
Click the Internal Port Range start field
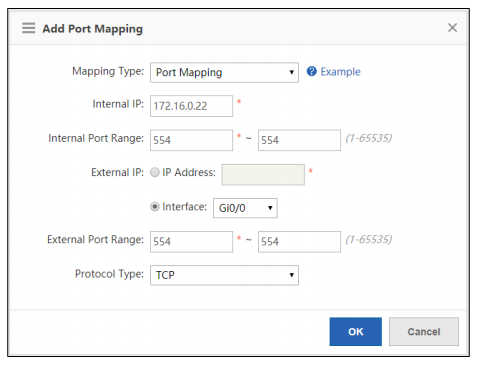(191, 140)
